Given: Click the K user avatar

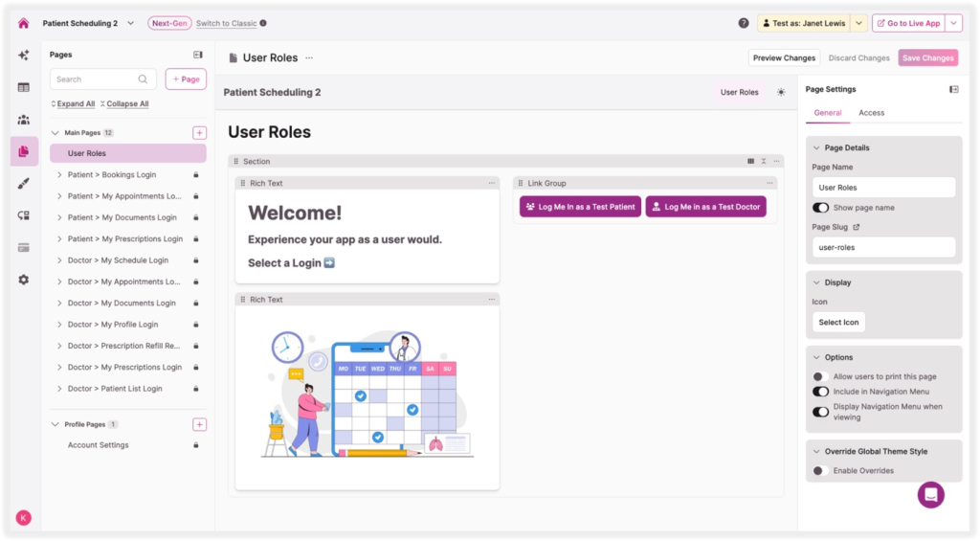Looking at the screenshot, I should [24, 518].
